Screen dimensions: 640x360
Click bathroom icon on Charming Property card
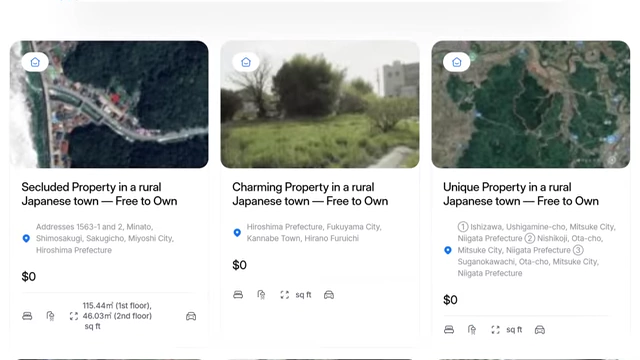pyautogui.click(x=261, y=295)
